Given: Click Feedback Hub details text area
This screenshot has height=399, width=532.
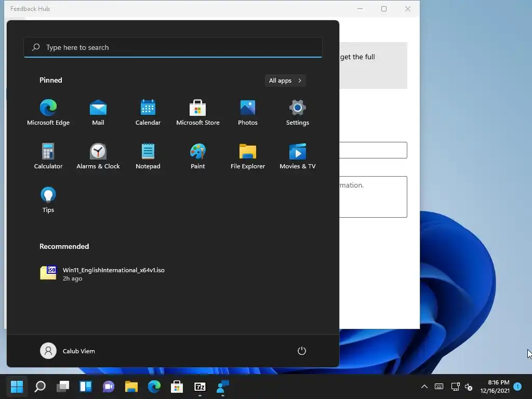Looking at the screenshot, I should point(373,197).
